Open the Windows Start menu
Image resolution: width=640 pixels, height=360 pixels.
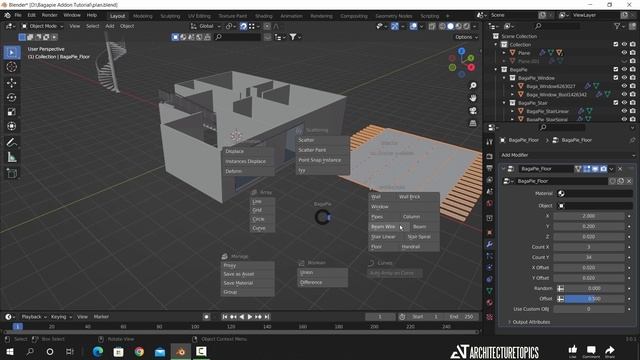(9, 351)
